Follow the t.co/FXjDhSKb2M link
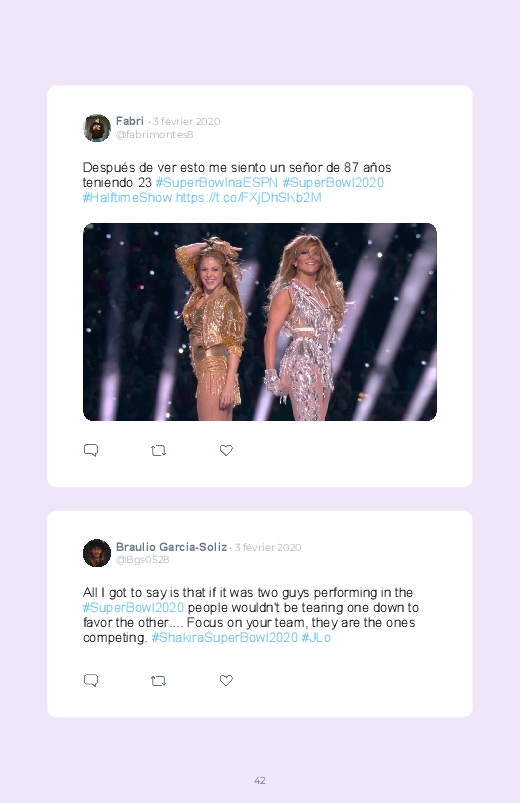Screen dimensions: 520x803 (249, 198)
